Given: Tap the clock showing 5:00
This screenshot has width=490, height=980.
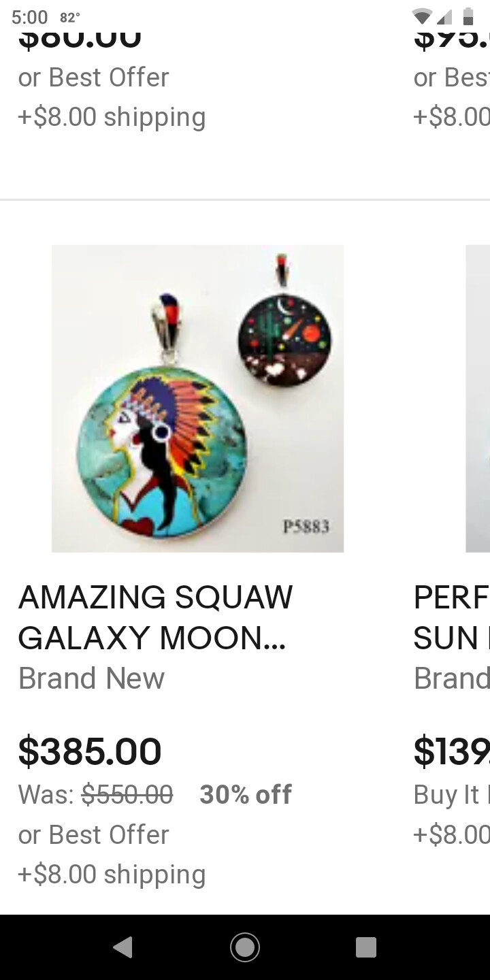Looking at the screenshot, I should tap(30, 16).
